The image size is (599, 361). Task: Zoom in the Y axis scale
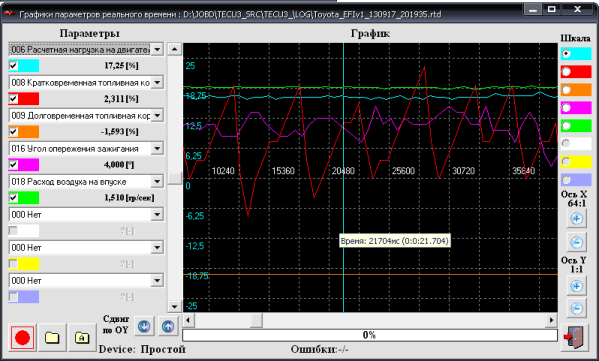pos(576,286)
